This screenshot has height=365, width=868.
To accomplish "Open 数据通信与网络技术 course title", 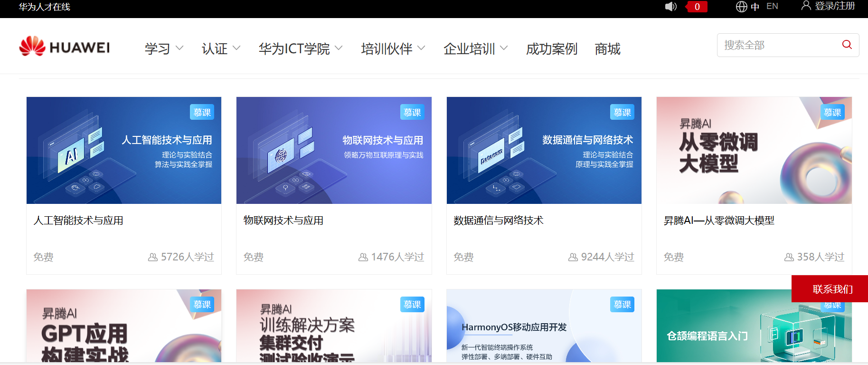I will [499, 221].
